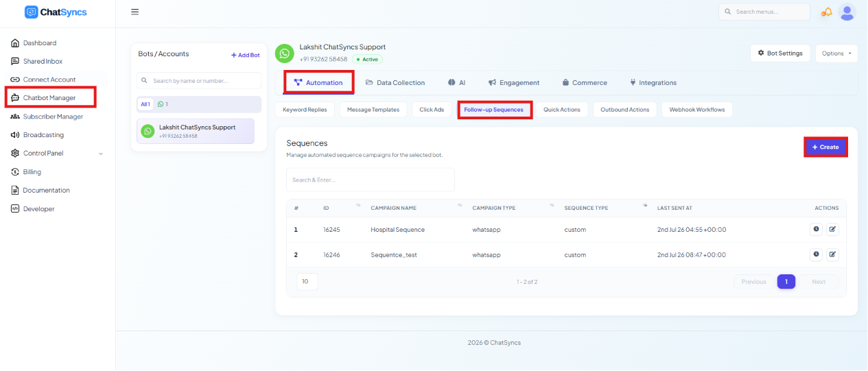Open Follow-up Sequences
Screen dimensions: 868x371
(x=494, y=110)
